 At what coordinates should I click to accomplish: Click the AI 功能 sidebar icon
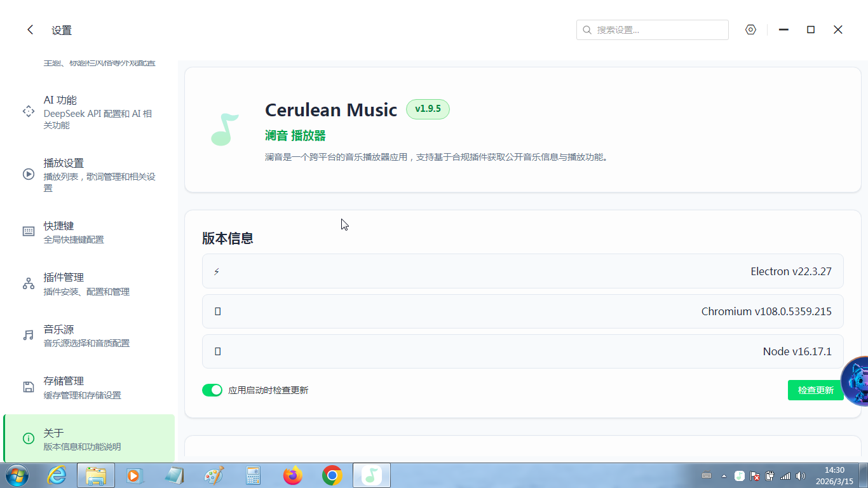point(29,111)
